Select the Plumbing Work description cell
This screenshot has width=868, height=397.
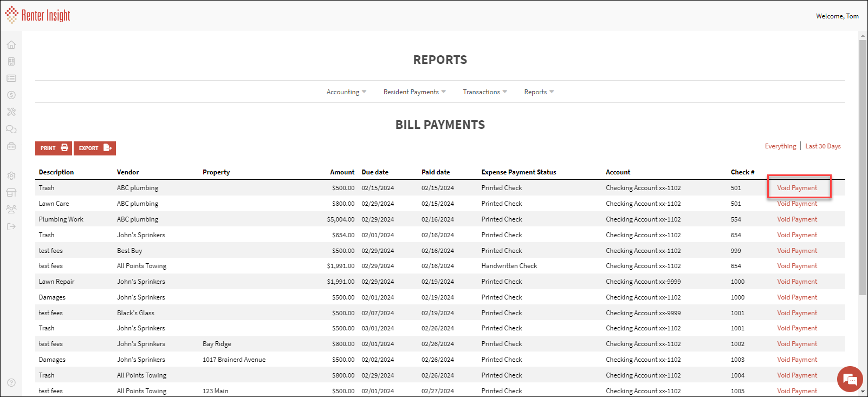tap(61, 219)
